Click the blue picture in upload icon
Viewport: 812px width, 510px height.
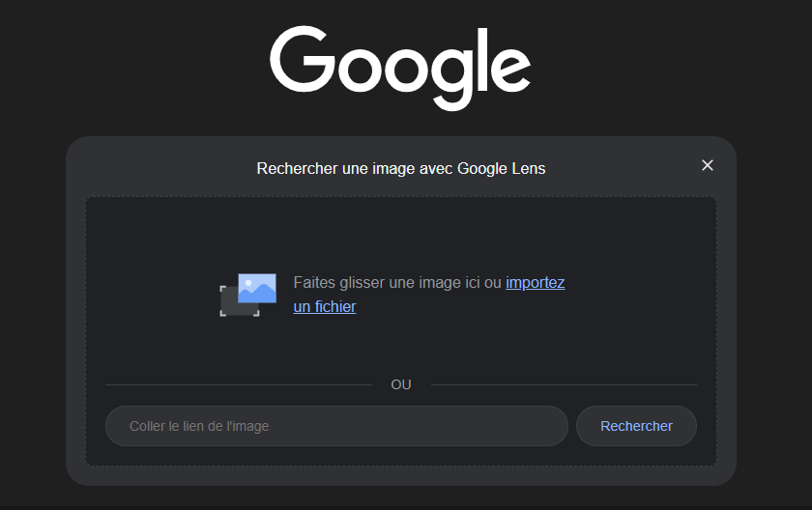pos(258,288)
